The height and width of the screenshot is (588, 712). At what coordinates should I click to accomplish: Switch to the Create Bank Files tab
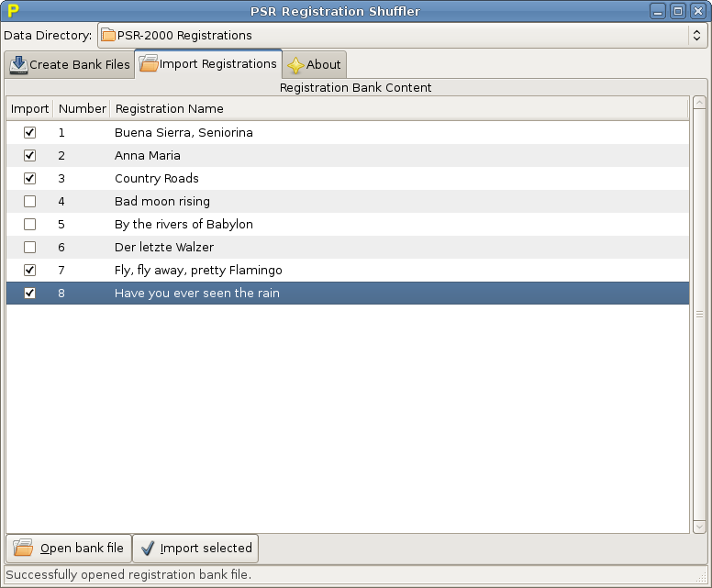(x=70, y=65)
